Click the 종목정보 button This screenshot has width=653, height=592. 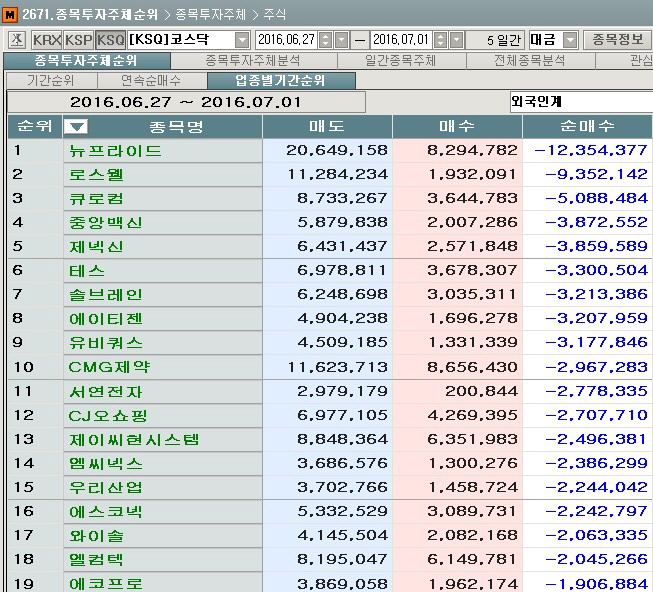[x=618, y=40]
